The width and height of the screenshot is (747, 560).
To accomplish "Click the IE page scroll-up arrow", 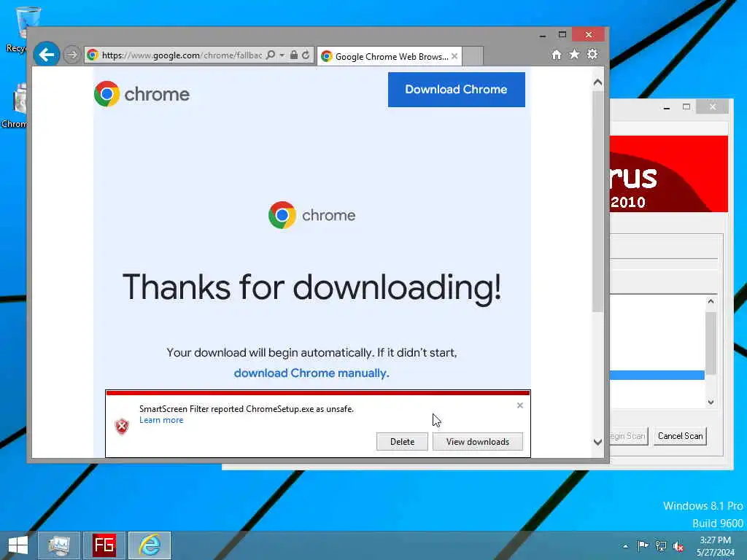I will (598, 82).
